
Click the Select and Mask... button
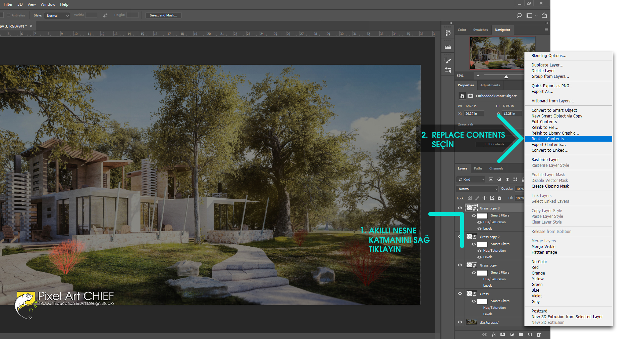[x=163, y=15]
